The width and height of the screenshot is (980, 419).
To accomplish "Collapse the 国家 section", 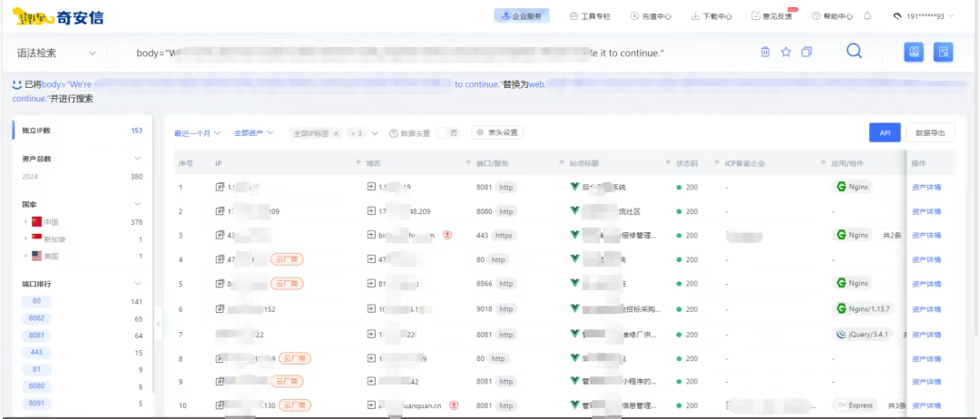I will 138,204.
